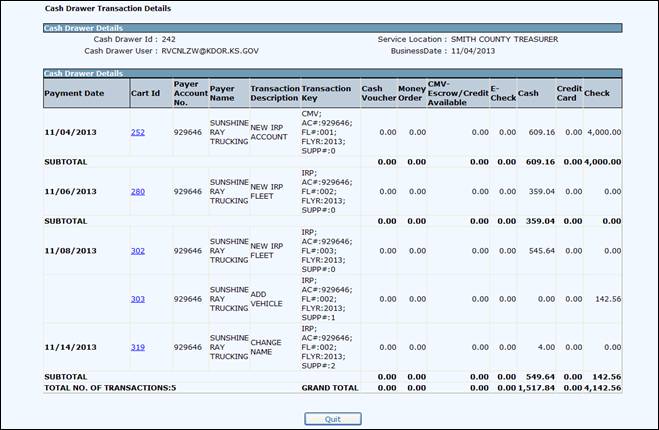Open cart ID 280 link
The image size is (659, 430).
137,190
